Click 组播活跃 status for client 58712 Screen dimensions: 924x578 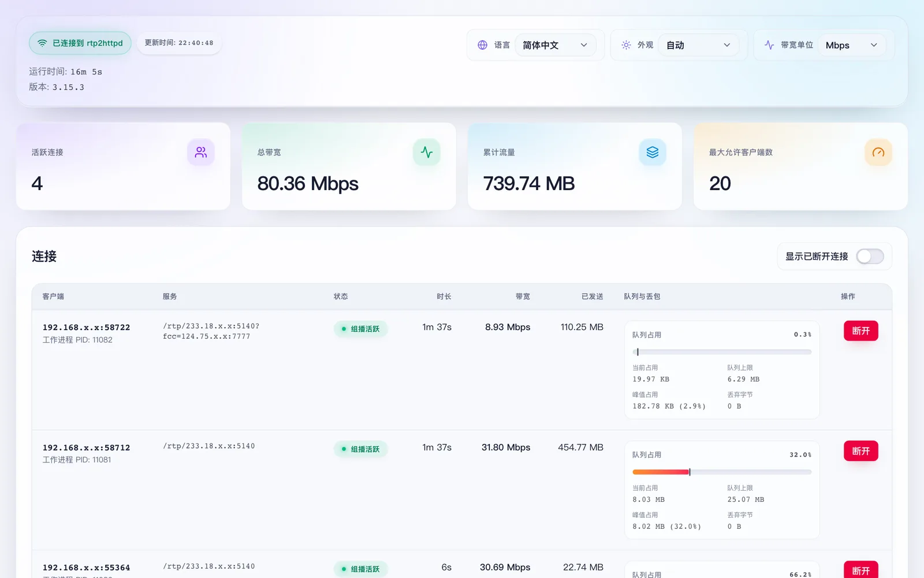tap(360, 449)
